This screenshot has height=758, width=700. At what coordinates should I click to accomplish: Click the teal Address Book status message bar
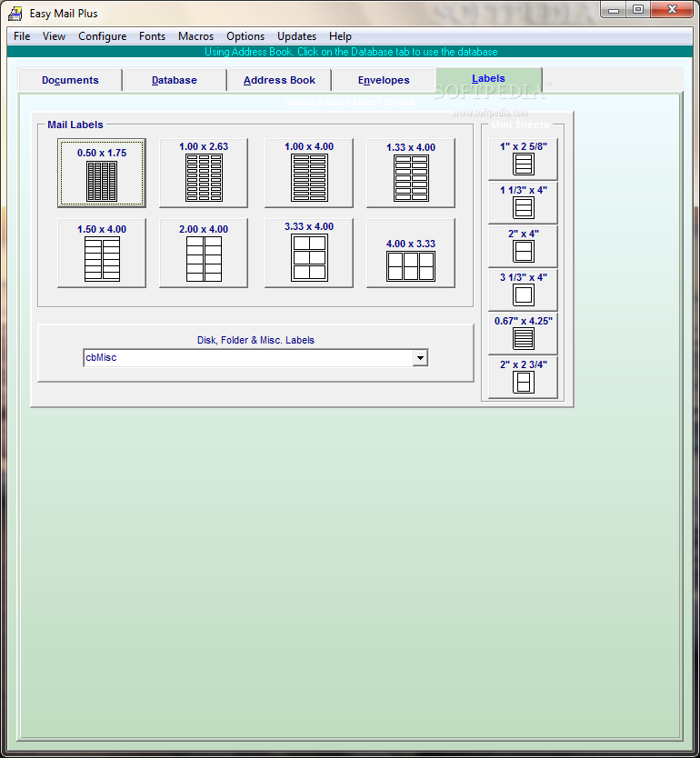351,52
